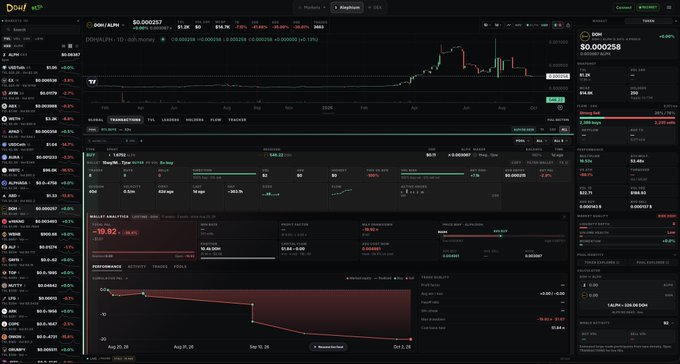Open the Markets dropdown in top bar
This screenshot has height=364, width=680.
(312, 7)
